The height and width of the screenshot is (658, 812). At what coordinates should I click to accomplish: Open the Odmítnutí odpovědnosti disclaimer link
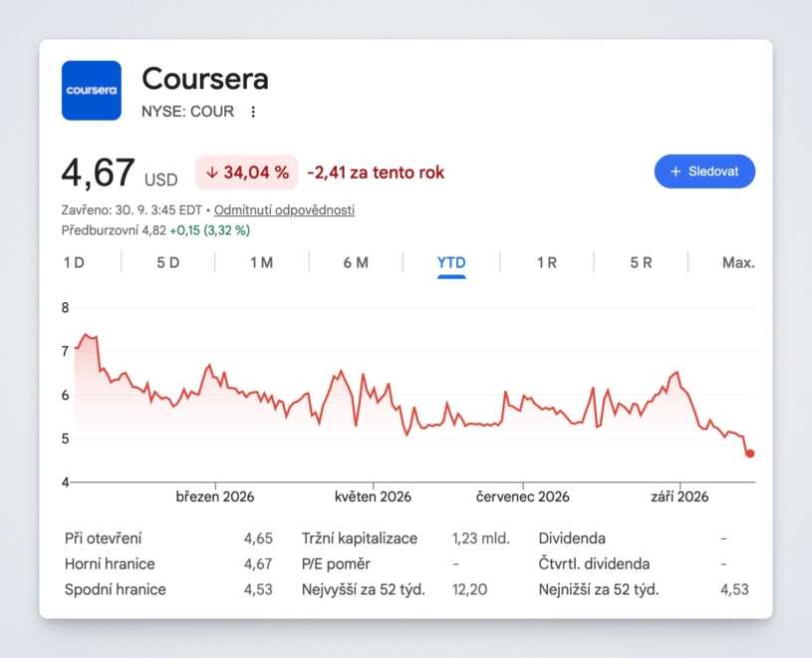click(x=284, y=209)
